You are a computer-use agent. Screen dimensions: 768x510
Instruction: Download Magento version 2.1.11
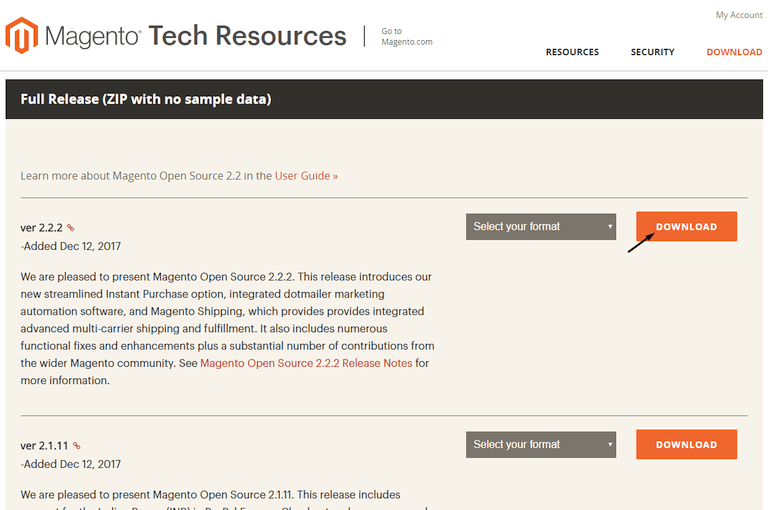point(686,444)
